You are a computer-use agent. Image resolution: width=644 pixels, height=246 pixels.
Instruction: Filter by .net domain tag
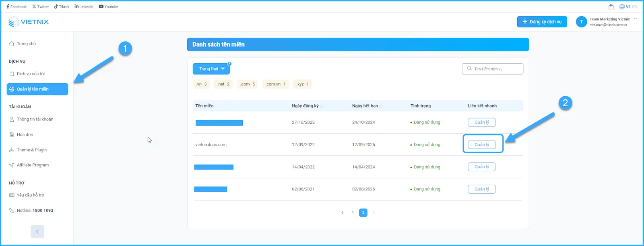click(223, 84)
